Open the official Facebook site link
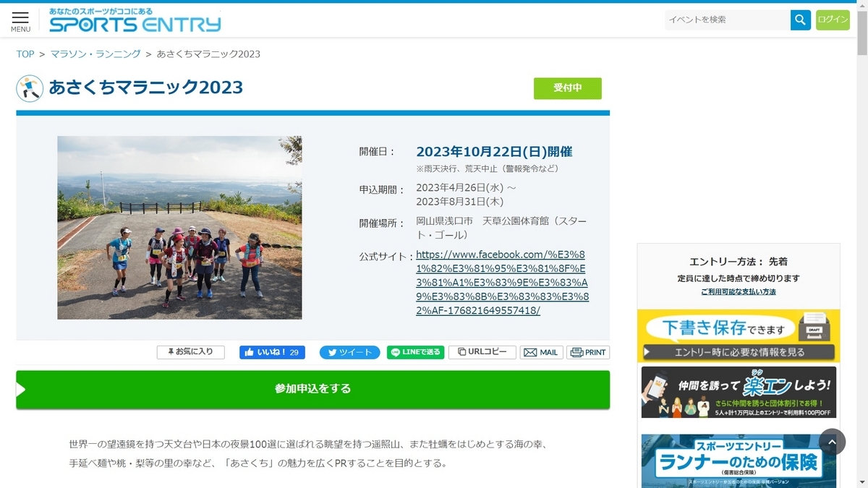 [502, 283]
